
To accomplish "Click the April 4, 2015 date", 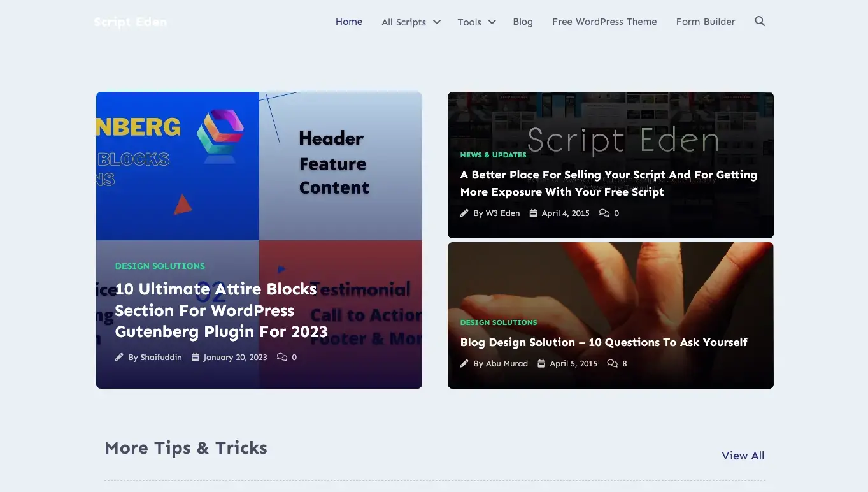I will click(566, 213).
